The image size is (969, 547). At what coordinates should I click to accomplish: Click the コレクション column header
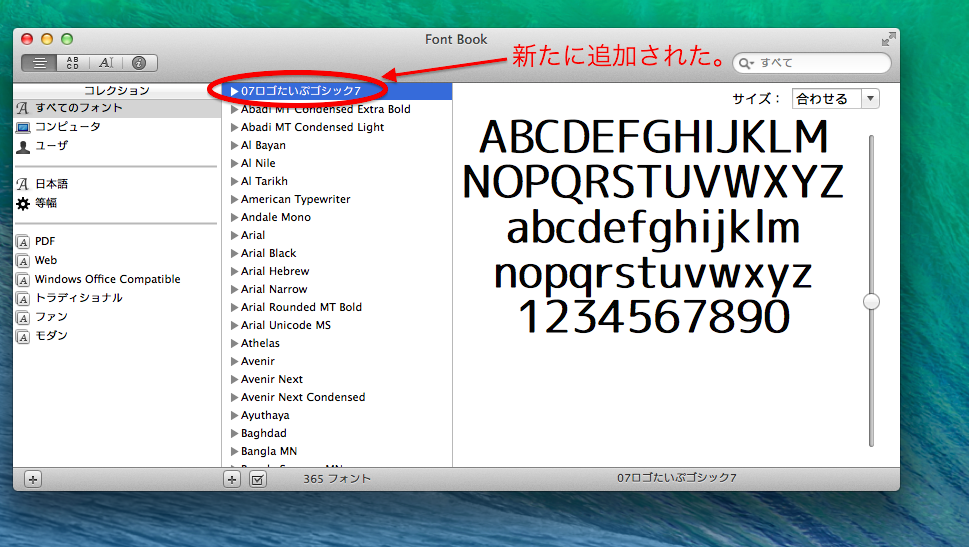[117, 91]
